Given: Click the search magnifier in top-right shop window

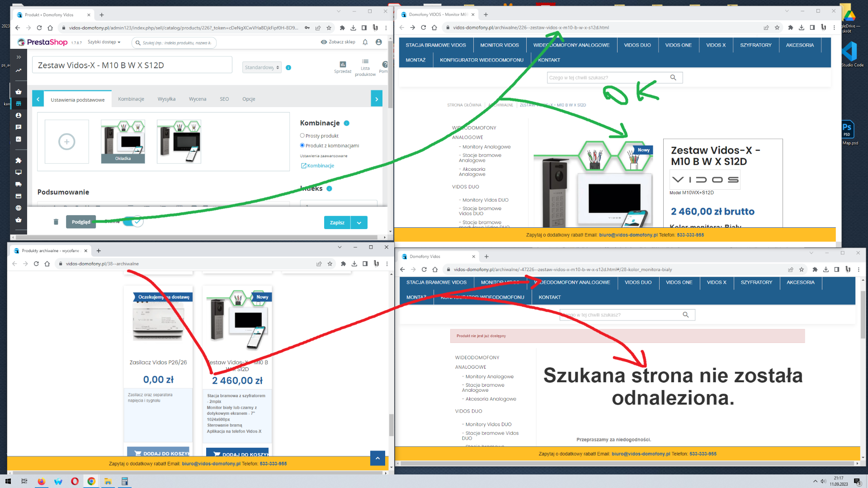Looking at the screenshot, I should click(x=673, y=78).
